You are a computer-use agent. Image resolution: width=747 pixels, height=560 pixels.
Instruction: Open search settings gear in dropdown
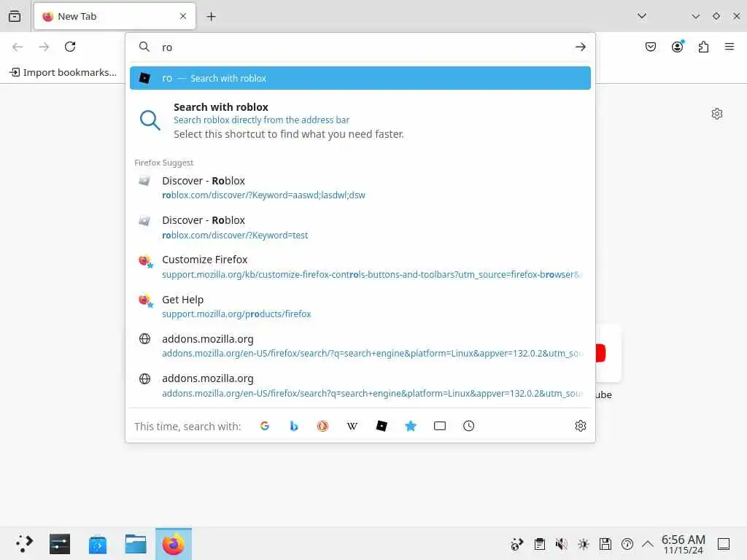pyautogui.click(x=580, y=426)
